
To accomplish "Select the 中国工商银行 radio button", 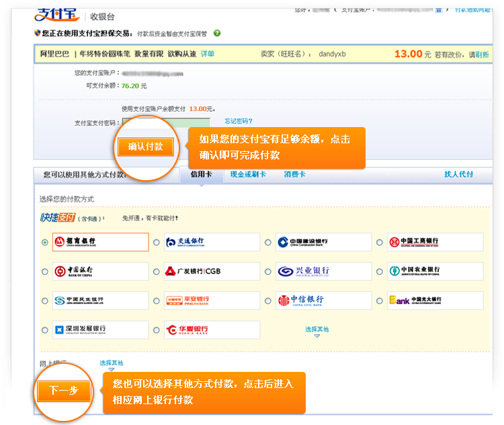I will click(x=380, y=242).
